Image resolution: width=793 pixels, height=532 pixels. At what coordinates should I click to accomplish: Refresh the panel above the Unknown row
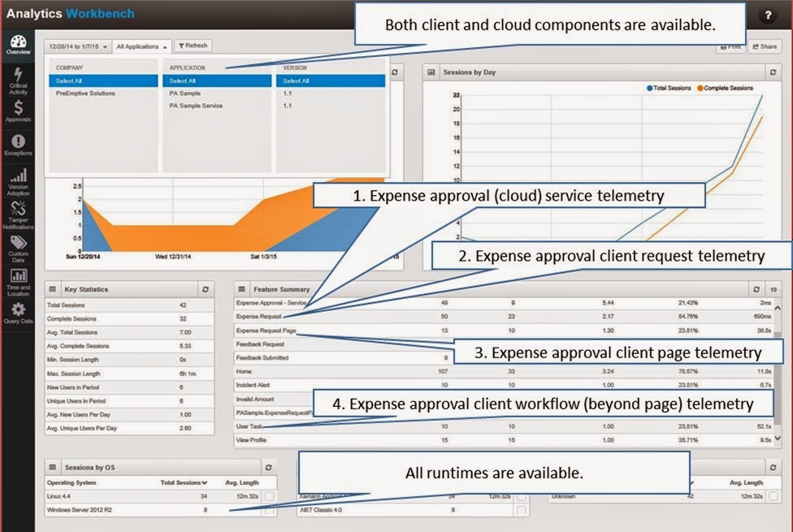point(773,467)
